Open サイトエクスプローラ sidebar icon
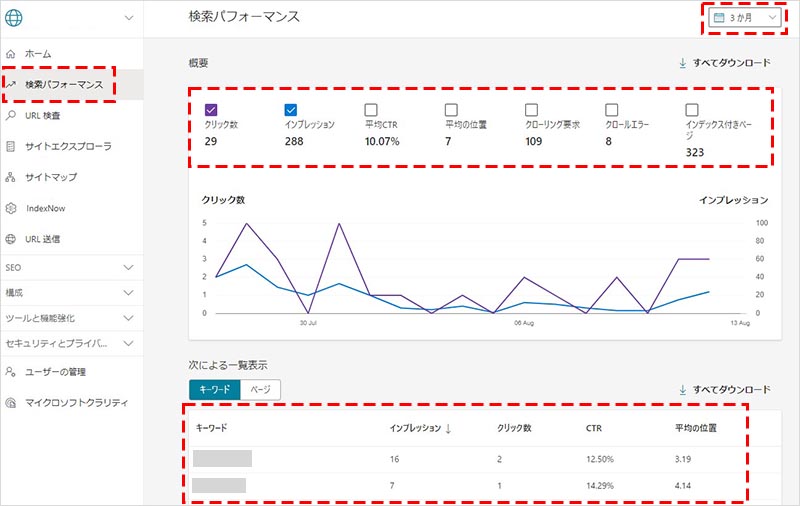The image size is (800, 506). point(10,146)
